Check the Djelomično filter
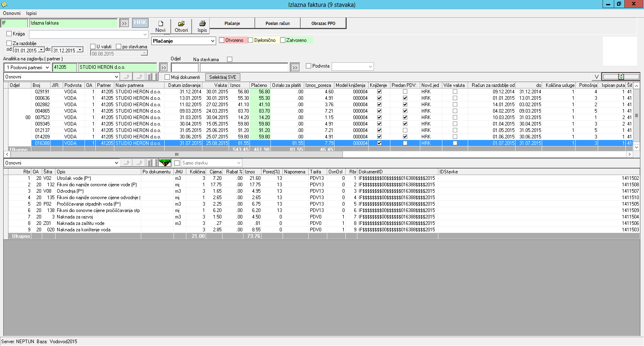Screen dimensions: 644x346 (x=250, y=40)
